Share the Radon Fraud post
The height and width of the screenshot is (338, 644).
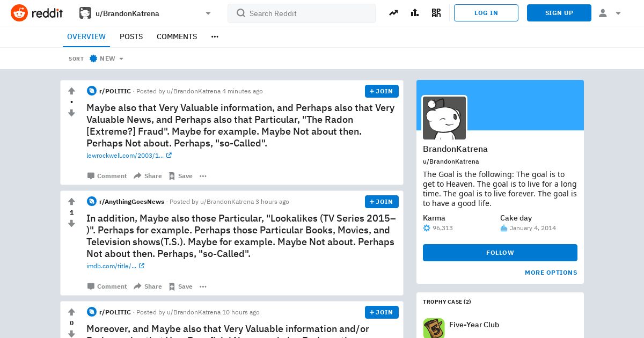[x=148, y=176]
